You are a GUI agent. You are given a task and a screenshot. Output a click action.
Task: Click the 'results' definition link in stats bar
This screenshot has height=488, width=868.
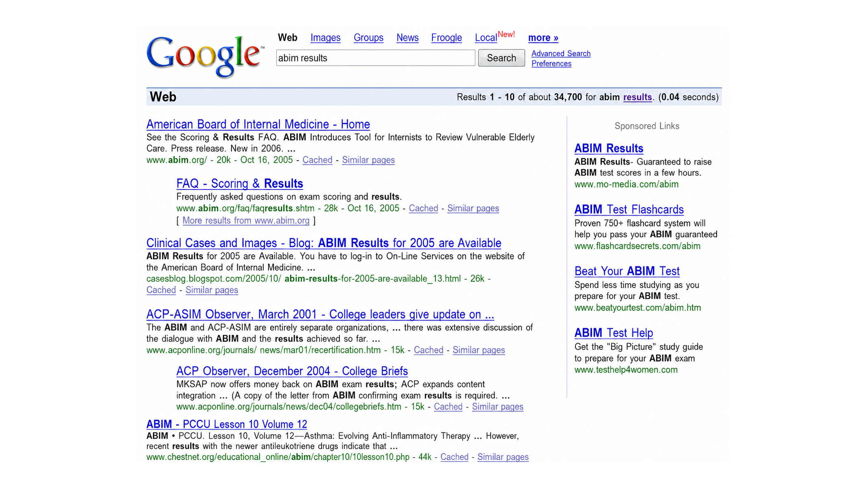pyautogui.click(x=637, y=97)
